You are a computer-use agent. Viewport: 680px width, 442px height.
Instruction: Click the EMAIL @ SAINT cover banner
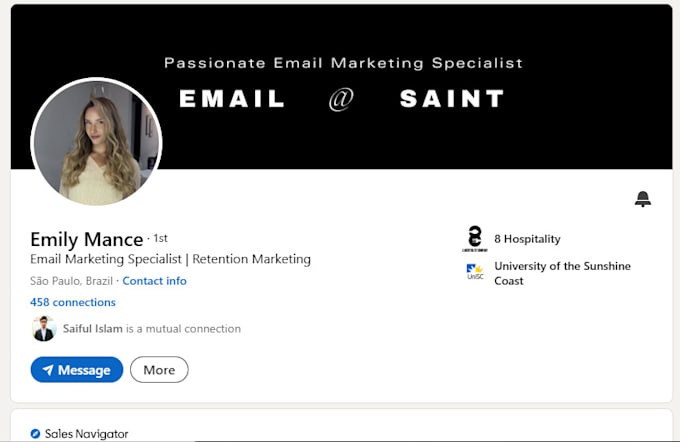coord(342,87)
